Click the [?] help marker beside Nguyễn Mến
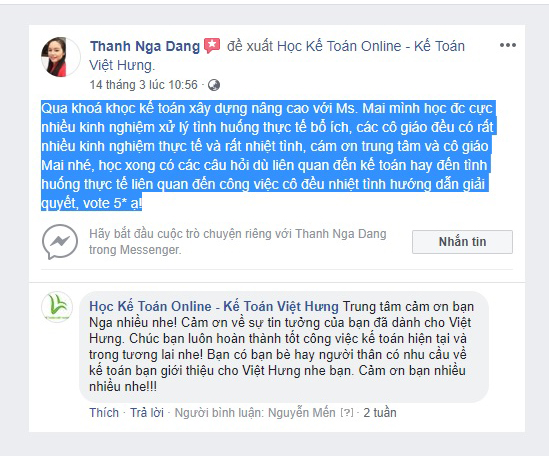This screenshot has height=456, width=549. pos(347,413)
